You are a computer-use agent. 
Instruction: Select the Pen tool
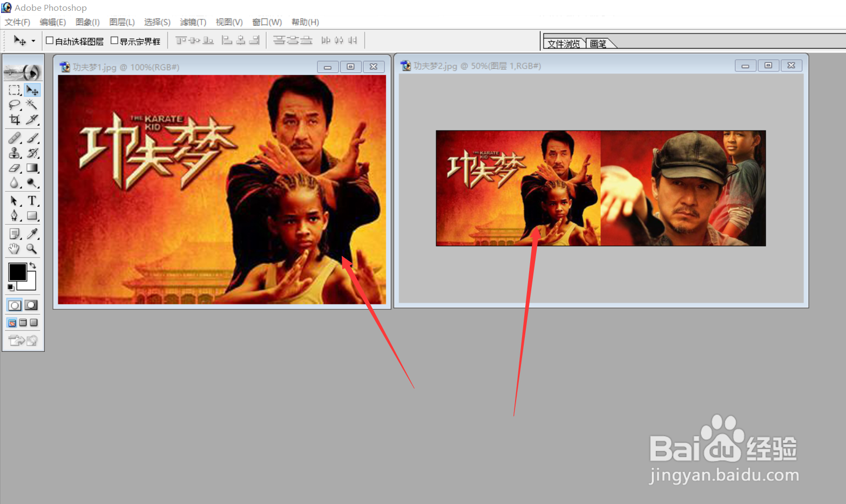tap(15, 216)
